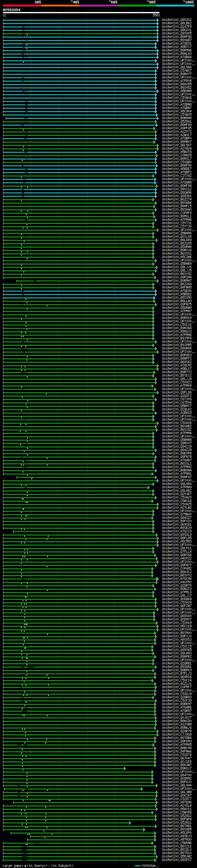Select the UniRef100_Q5ZDA1 label

[177, 121]
